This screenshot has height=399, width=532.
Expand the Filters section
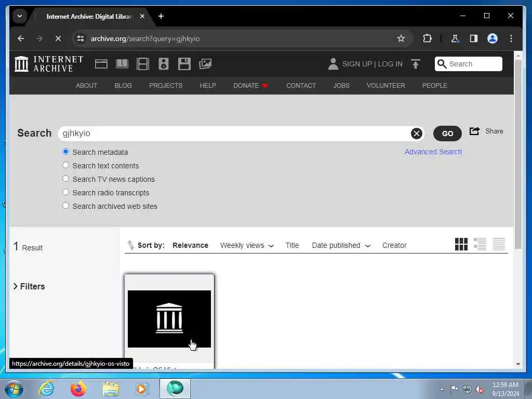(29, 286)
